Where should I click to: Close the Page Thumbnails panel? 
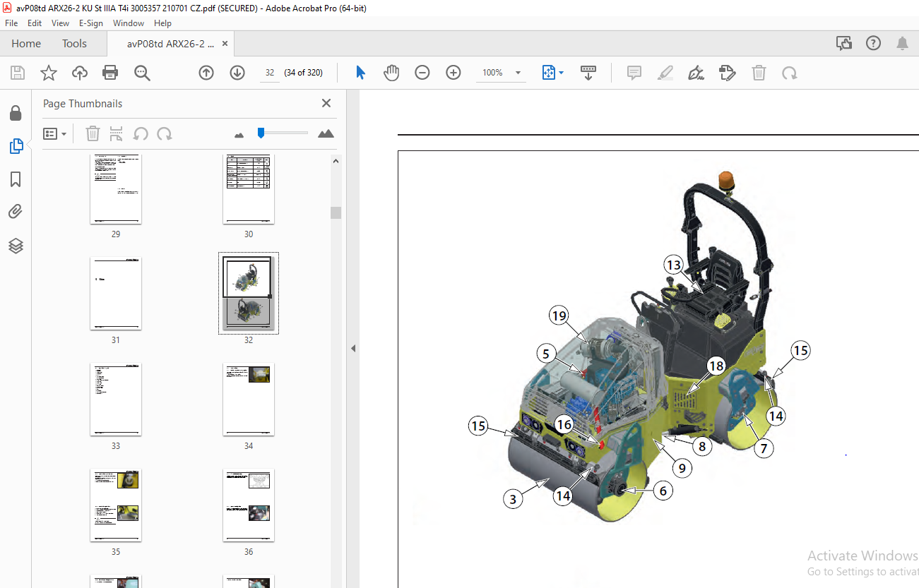click(326, 103)
